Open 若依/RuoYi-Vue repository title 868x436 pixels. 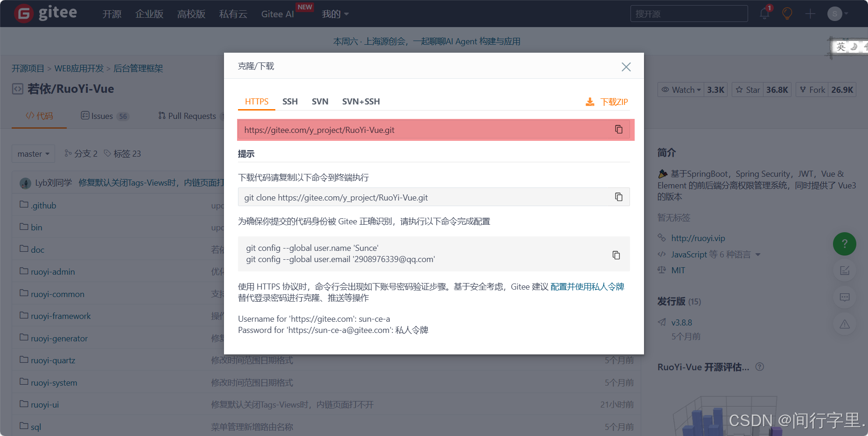coord(70,89)
